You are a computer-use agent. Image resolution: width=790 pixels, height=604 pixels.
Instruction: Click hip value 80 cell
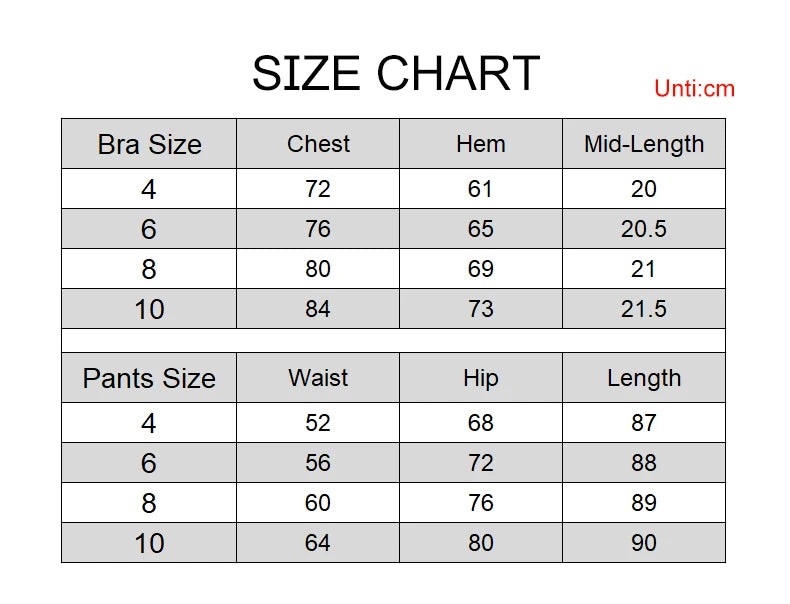click(480, 543)
